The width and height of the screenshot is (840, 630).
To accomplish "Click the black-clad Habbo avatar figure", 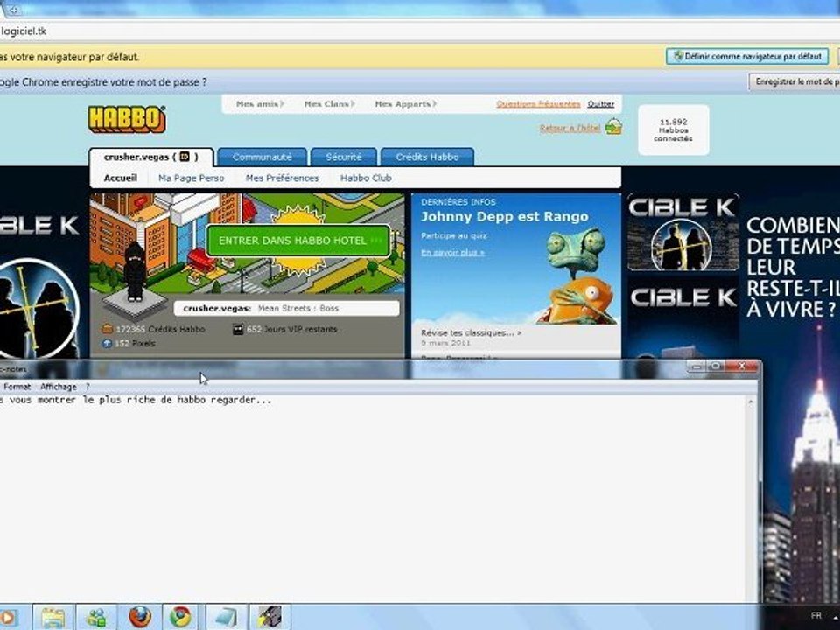I will (135, 271).
